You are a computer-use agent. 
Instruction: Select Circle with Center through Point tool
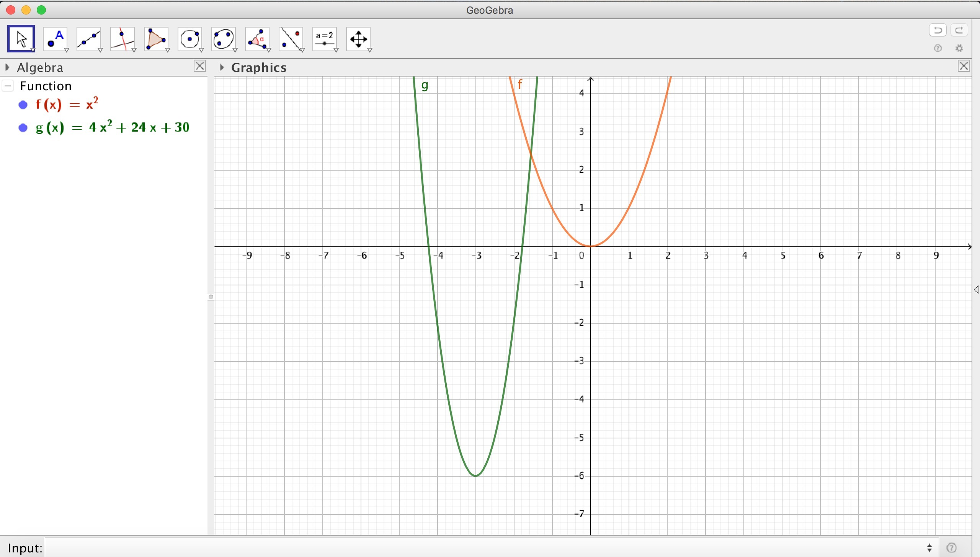click(x=190, y=39)
